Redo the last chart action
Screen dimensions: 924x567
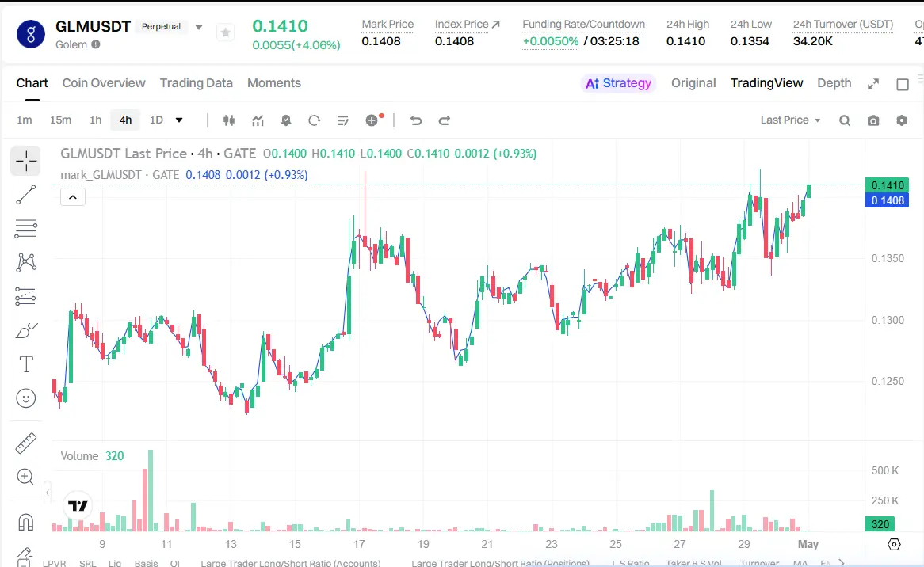pos(445,120)
